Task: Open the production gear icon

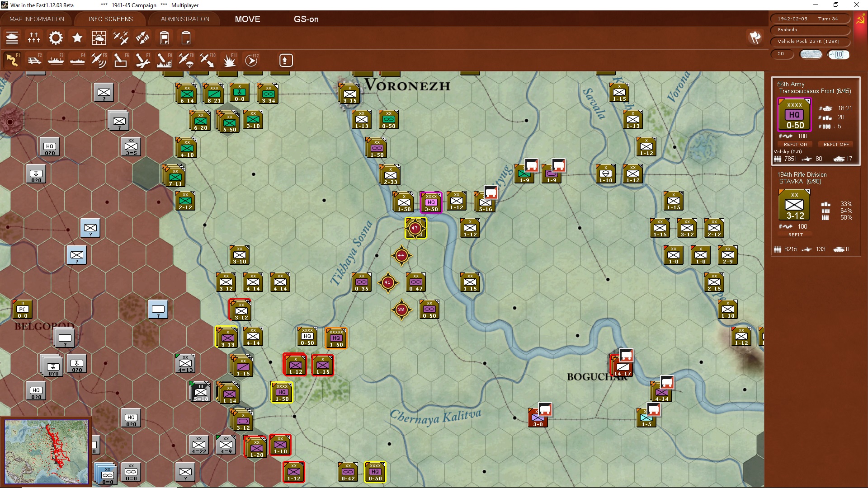Action: [x=56, y=38]
